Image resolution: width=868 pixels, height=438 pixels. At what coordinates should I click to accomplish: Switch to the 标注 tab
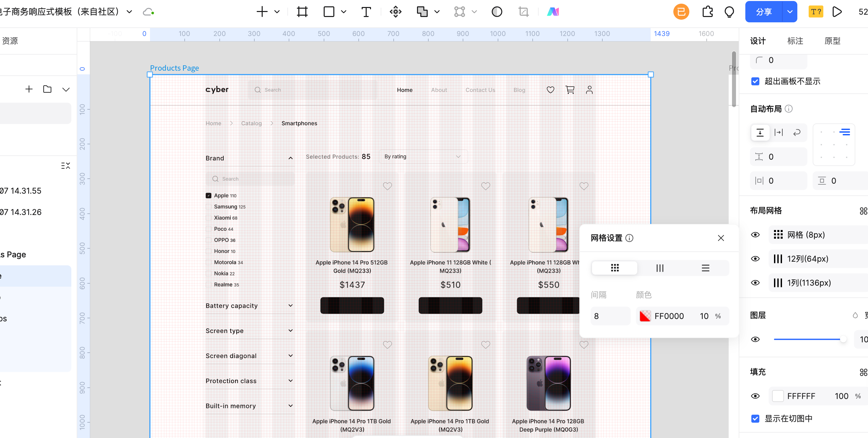795,41
